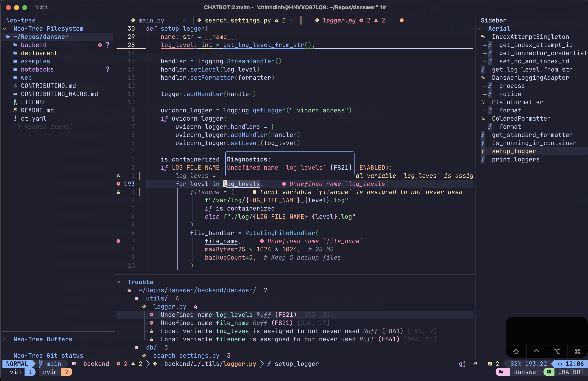
Task: Close the search_settings.py tab
Action: pos(292,20)
